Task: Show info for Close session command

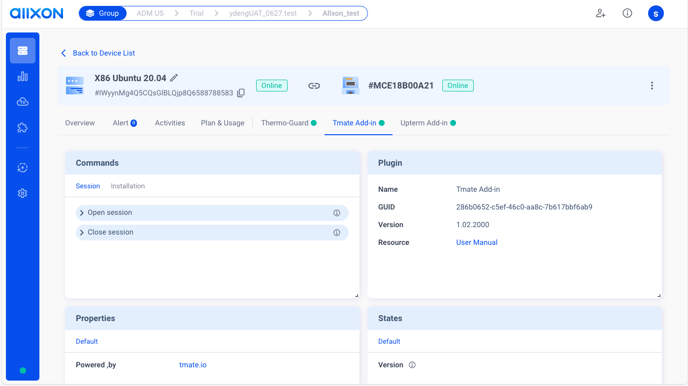Action: click(337, 232)
